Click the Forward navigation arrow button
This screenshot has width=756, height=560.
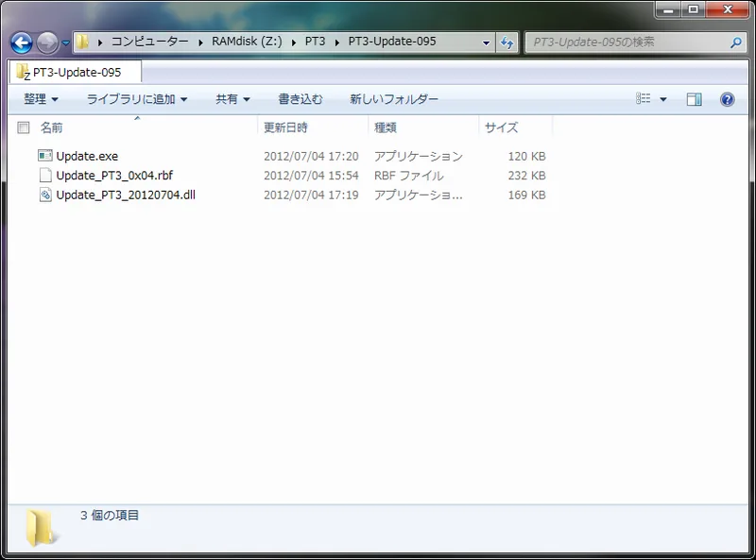pos(47,42)
